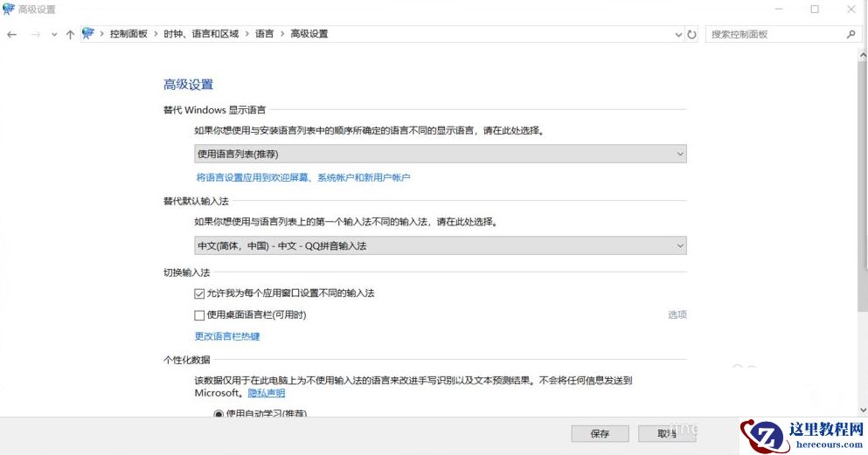Click the window title bar icon

pos(8,9)
